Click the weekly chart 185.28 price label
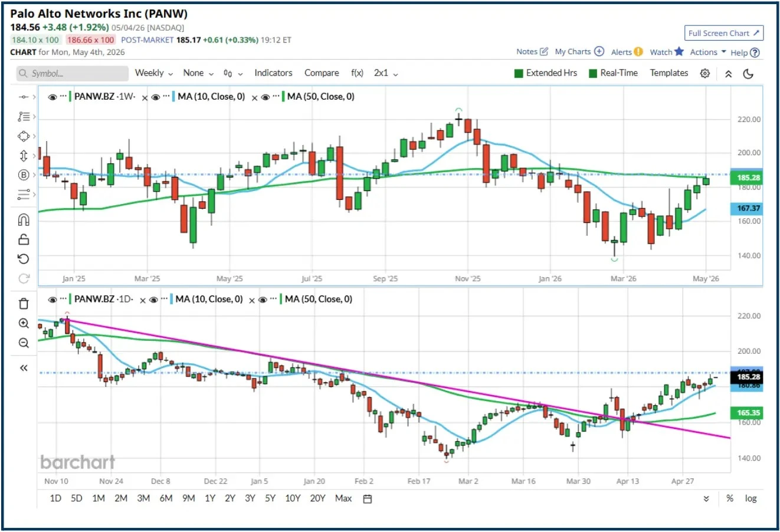This screenshot has width=780, height=532. pyautogui.click(x=748, y=178)
